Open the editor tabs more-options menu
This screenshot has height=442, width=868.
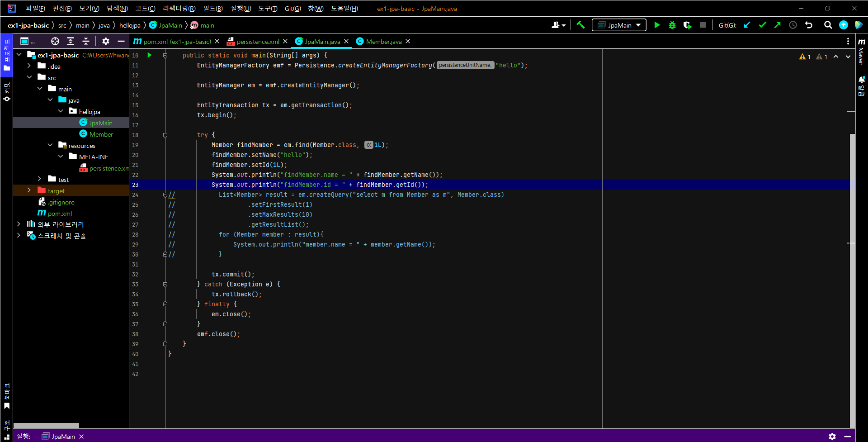tap(848, 41)
